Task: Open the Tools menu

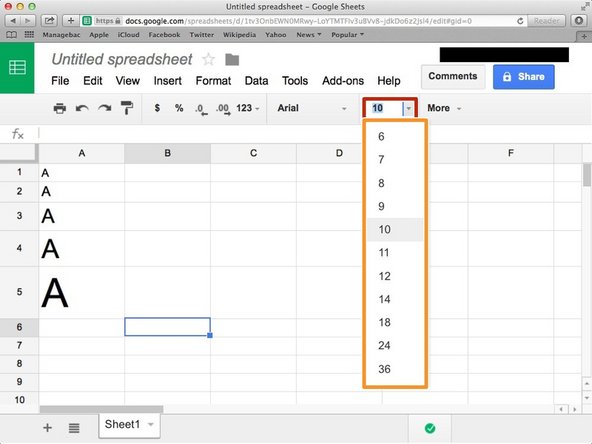Action: pos(295,81)
